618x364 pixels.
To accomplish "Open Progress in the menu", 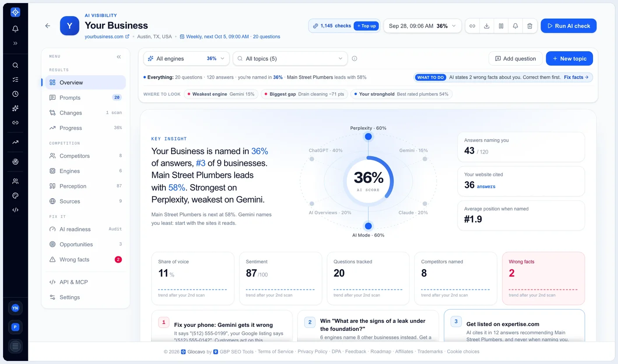I will coord(85,128).
